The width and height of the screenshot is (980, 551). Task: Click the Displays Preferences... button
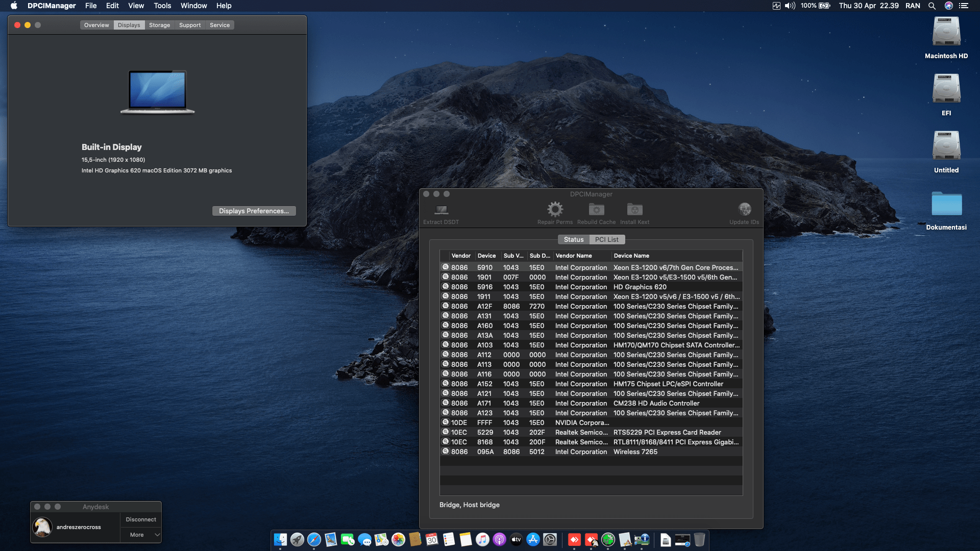click(x=254, y=211)
